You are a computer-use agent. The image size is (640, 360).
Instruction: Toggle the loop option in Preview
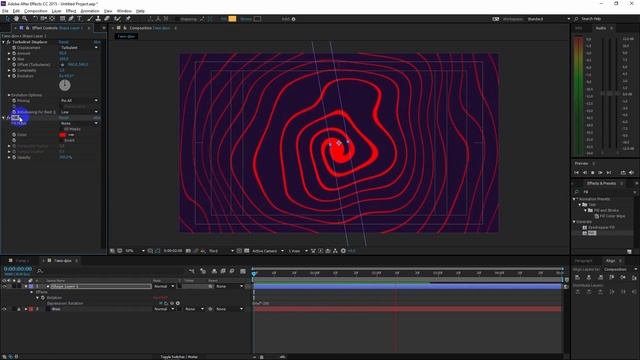[x=623, y=173]
